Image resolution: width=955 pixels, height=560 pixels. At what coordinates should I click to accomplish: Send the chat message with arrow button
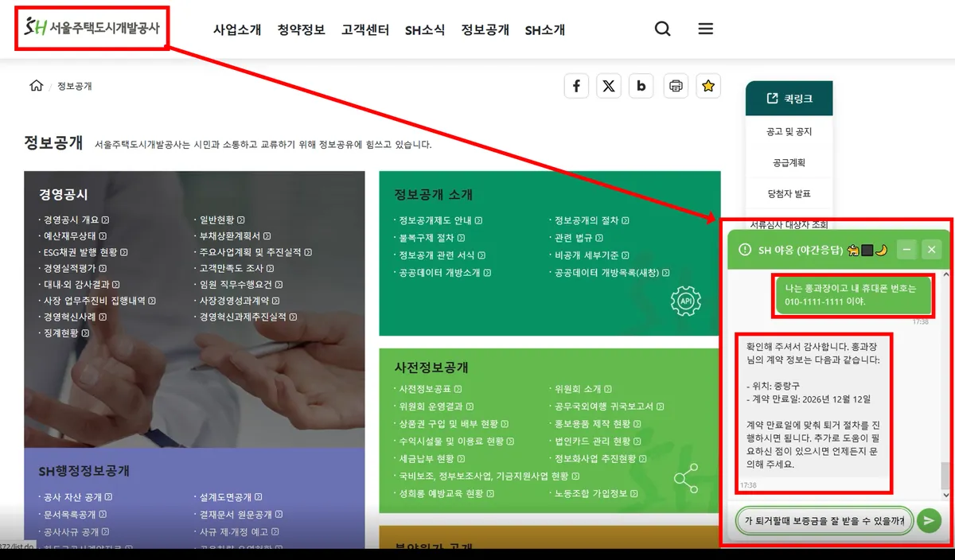click(x=929, y=521)
